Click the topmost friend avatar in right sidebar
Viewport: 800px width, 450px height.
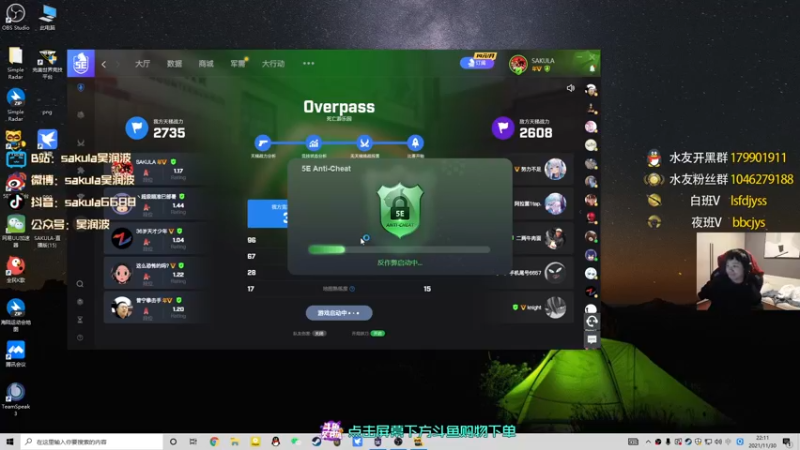pyautogui.click(x=591, y=90)
